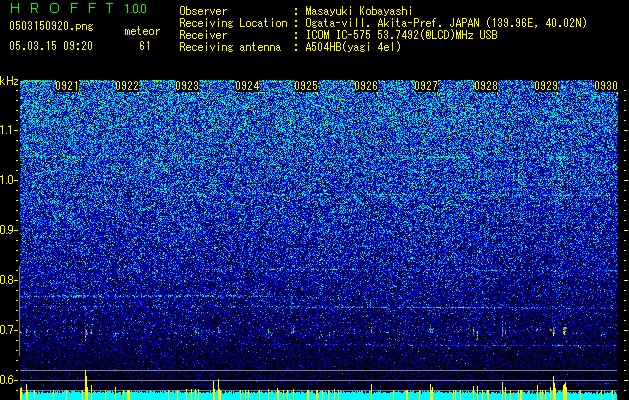The width and height of the screenshot is (629, 400).
Task: Select the file name 0503150920.png
Action: (51, 27)
